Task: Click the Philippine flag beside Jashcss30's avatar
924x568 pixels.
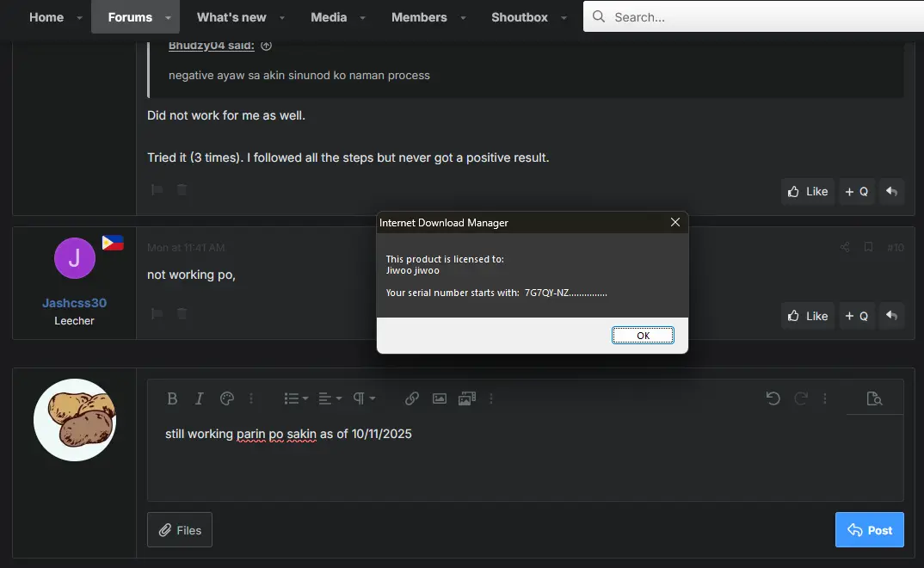Action: [x=113, y=243]
